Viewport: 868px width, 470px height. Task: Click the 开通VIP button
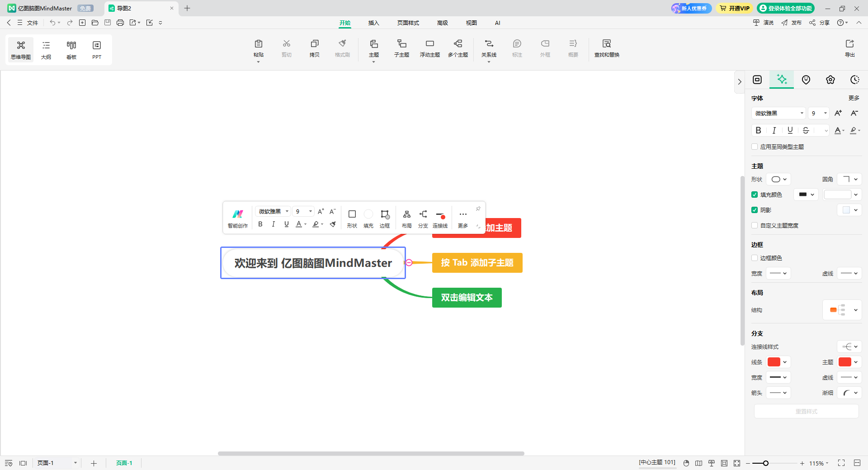point(735,8)
